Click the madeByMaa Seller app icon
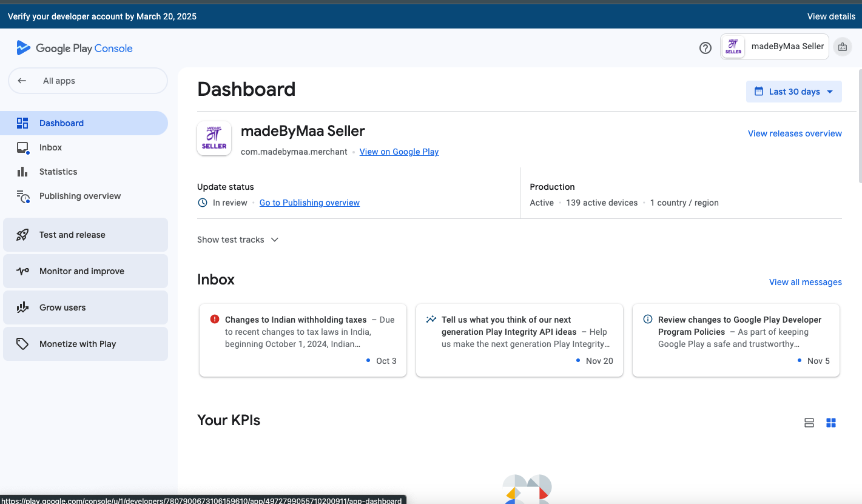 coord(214,138)
